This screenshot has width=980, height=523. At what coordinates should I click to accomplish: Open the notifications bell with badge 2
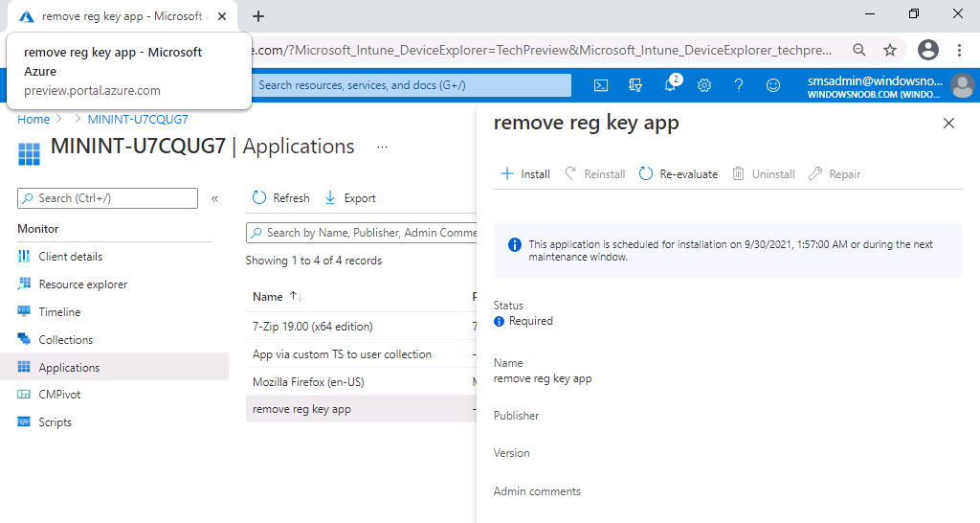click(x=671, y=84)
